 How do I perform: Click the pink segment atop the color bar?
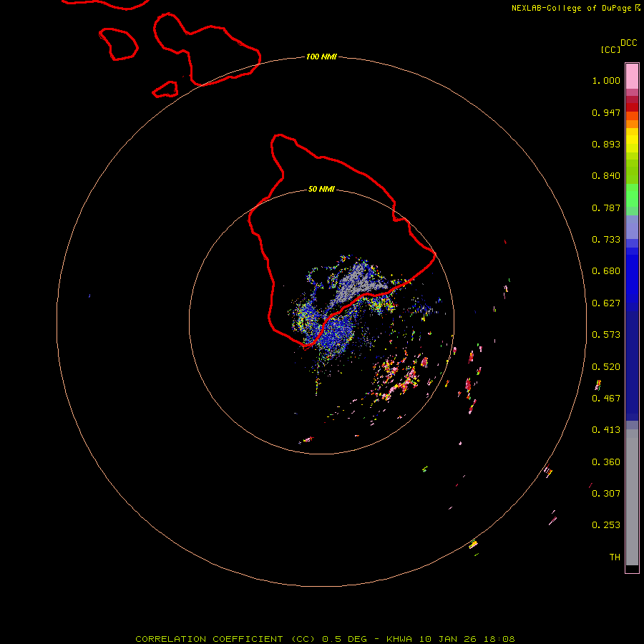[632, 77]
